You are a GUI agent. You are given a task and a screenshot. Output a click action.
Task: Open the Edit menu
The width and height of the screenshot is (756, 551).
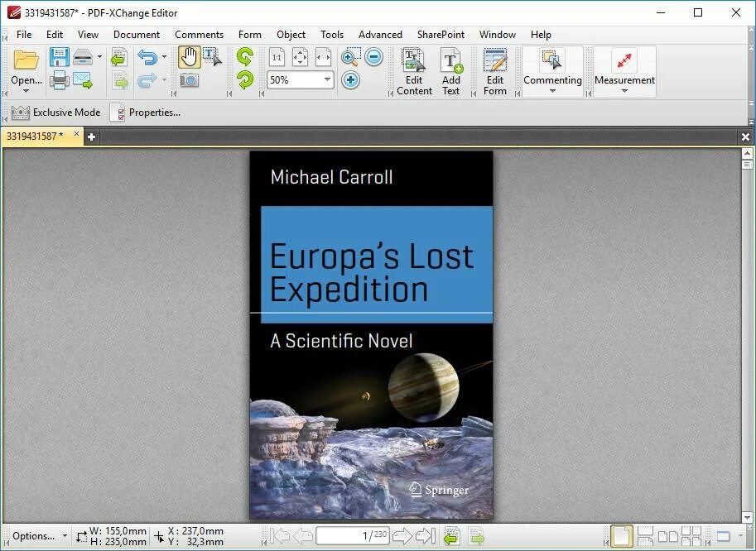coord(55,35)
